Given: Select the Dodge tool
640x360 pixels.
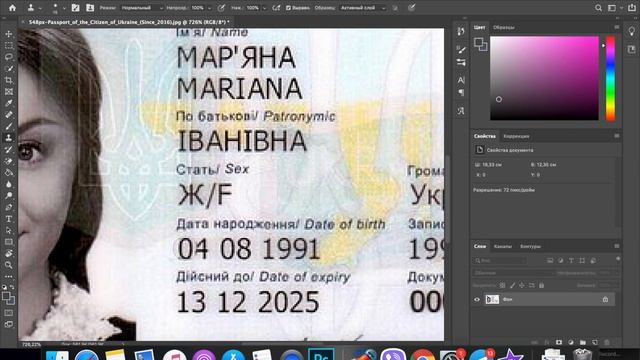Looking at the screenshot, I should 9,196.
